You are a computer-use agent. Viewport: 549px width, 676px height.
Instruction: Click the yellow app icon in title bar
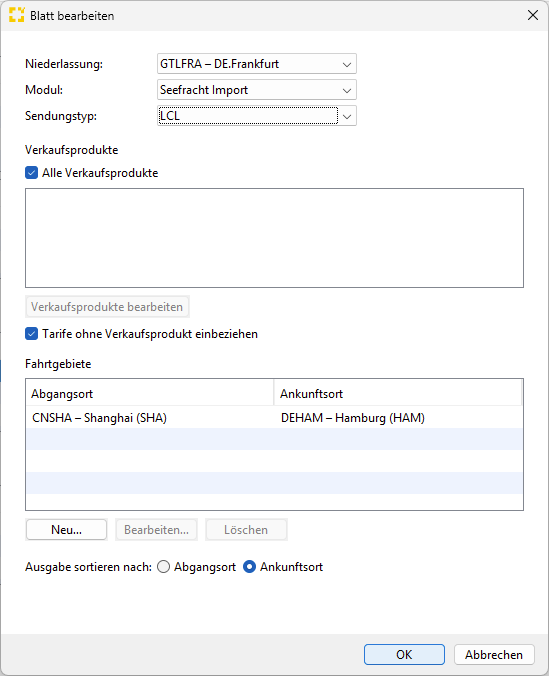click(16, 15)
